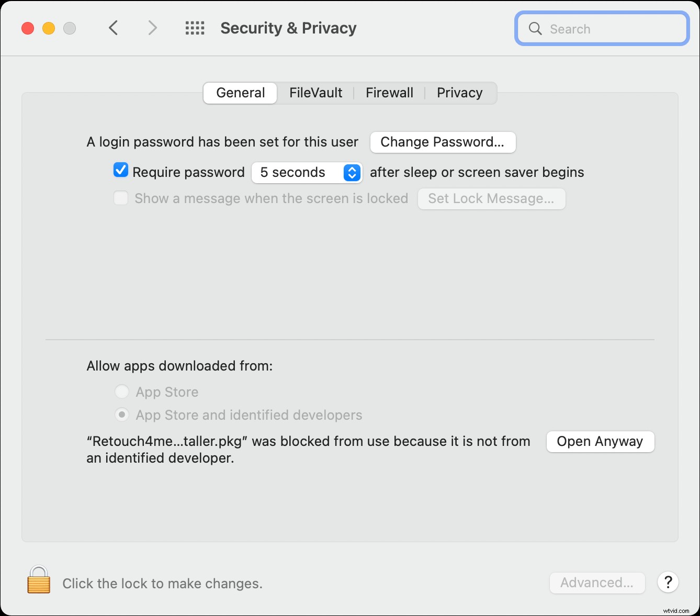Click the padlock icon to make changes
Screen dimensions: 700x616
click(x=39, y=580)
